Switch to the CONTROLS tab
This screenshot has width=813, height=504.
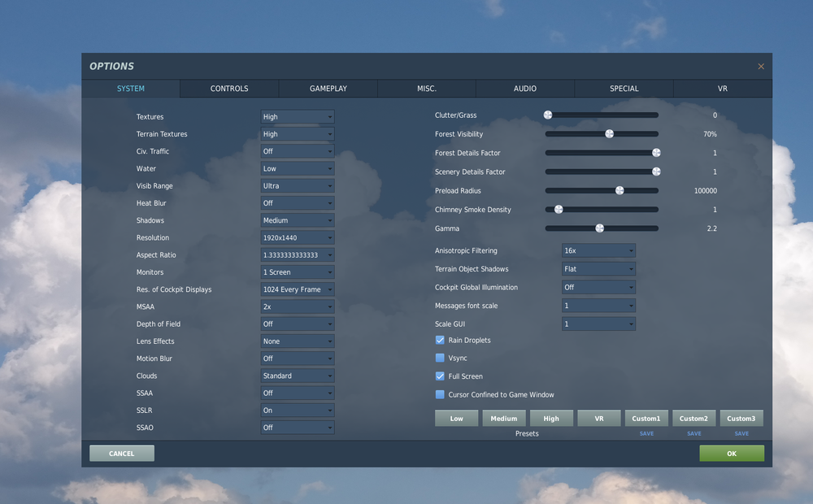point(229,89)
